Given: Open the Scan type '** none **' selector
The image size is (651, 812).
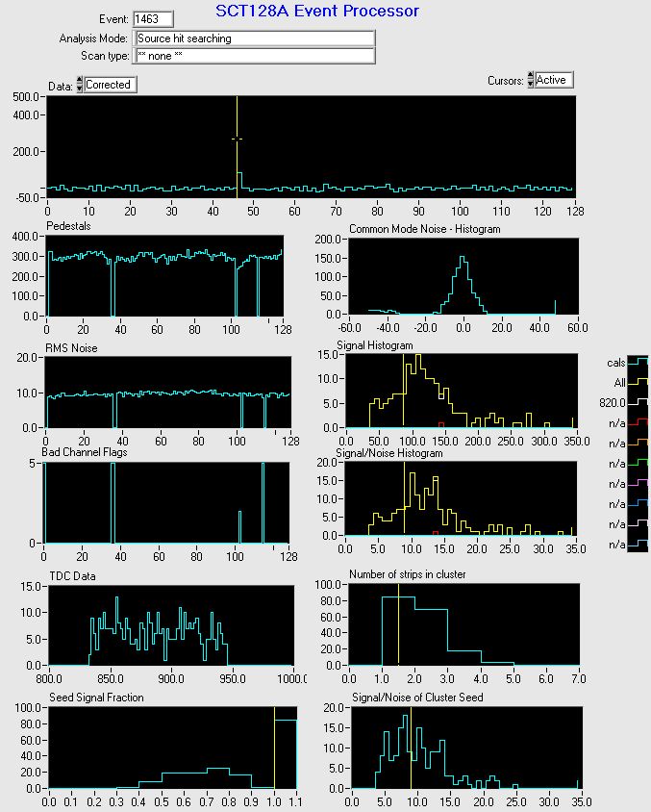Looking at the screenshot, I should (x=254, y=56).
